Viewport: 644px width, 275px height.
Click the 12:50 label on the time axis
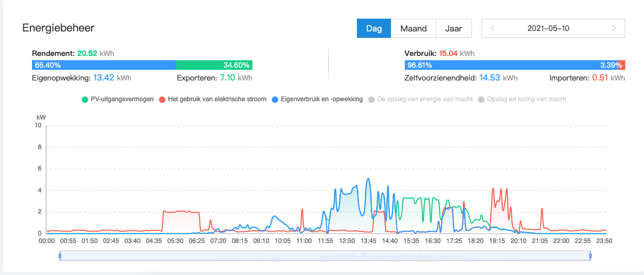(x=347, y=241)
